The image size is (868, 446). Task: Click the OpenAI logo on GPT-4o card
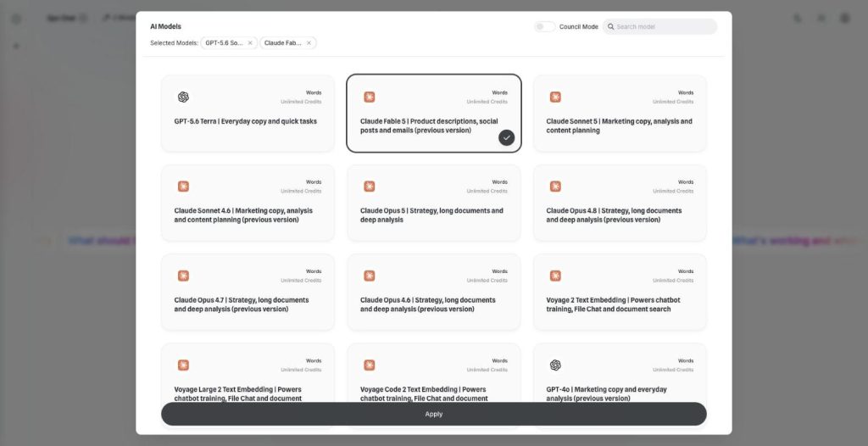555,365
